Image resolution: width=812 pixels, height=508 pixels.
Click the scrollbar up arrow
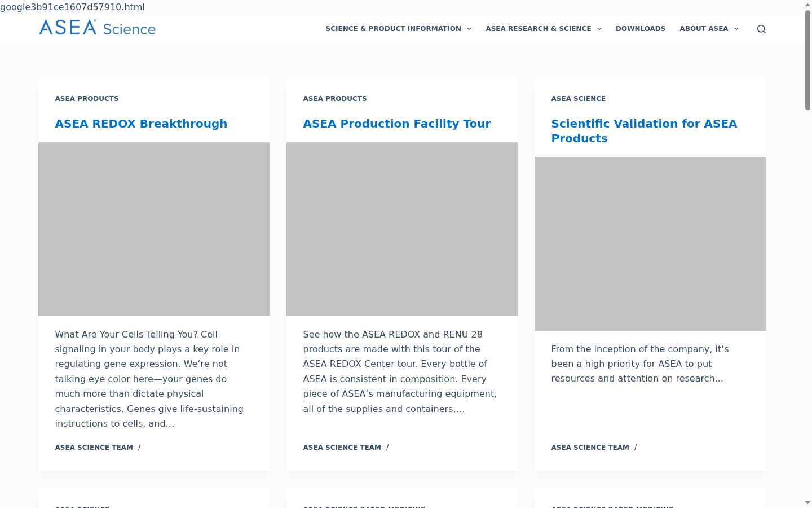[x=807, y=5]
